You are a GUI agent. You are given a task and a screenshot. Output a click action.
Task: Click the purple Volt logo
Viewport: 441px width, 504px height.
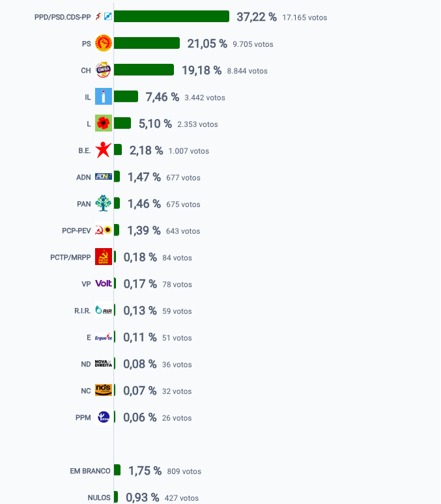104,283
